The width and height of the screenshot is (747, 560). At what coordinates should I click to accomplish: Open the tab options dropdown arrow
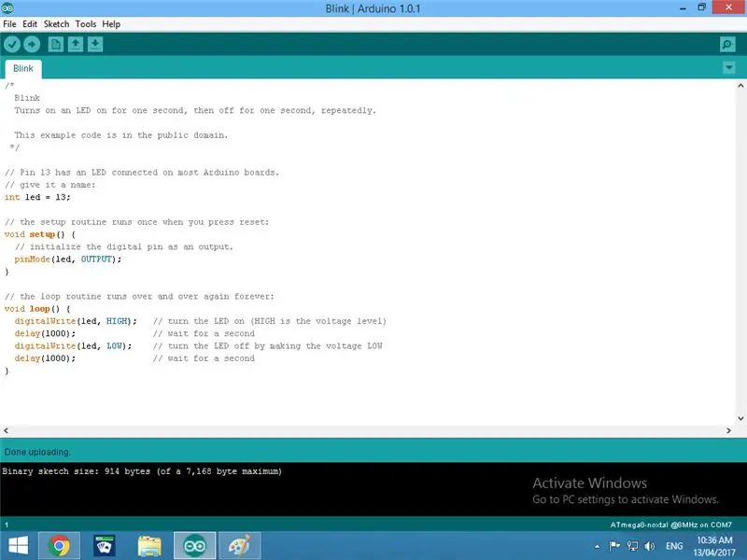tap(729, 68)
